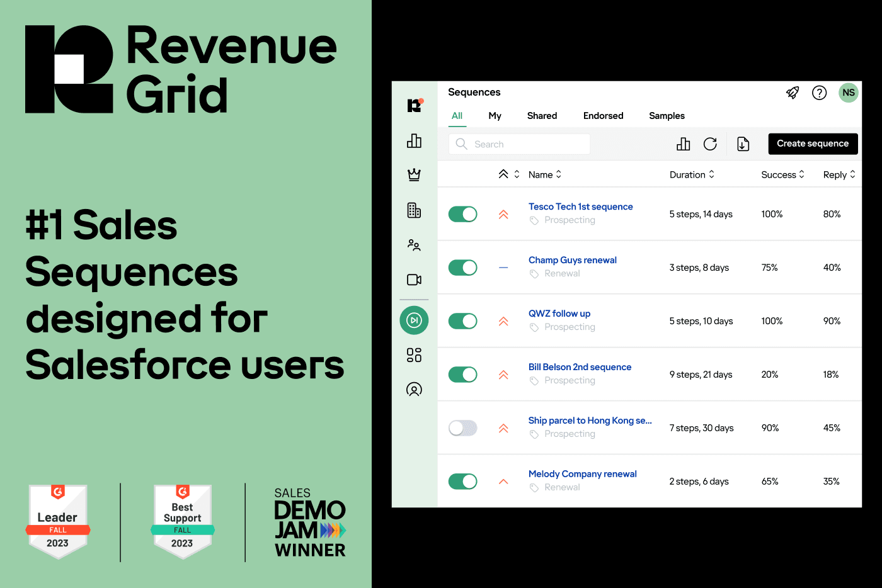
Task: Click the rocket icon in header
Action: point(793,93)
